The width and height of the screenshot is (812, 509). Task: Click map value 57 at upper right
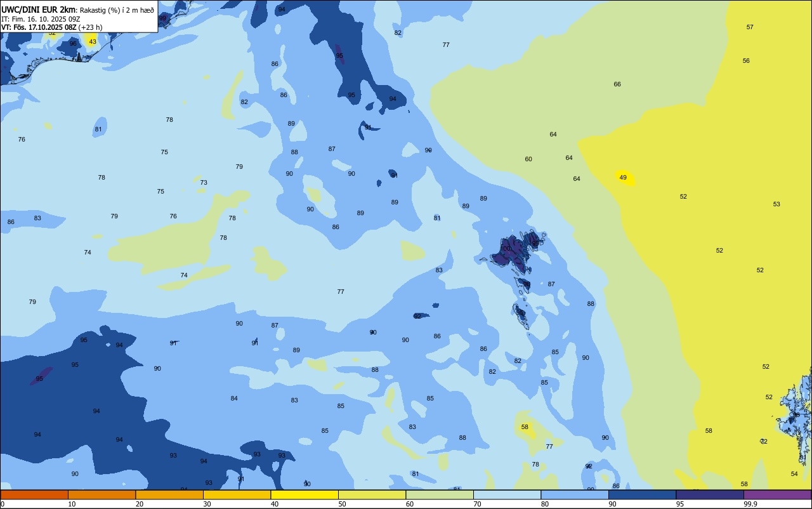750,27
